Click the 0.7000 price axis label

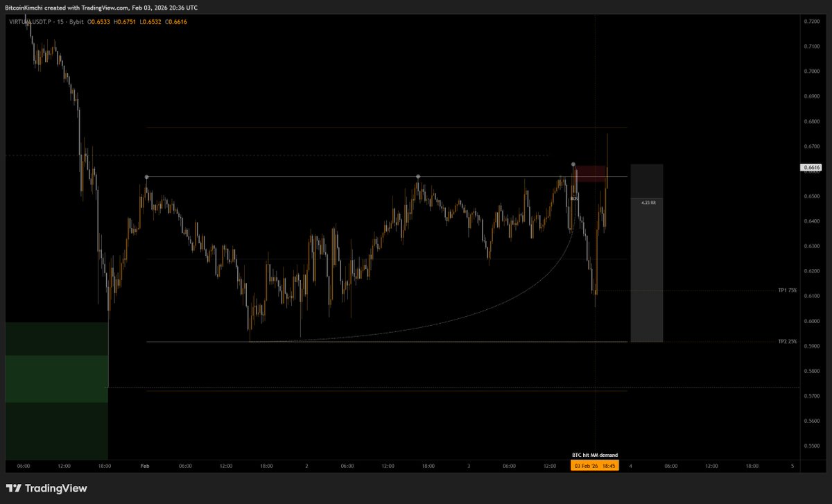click(812, 71)
